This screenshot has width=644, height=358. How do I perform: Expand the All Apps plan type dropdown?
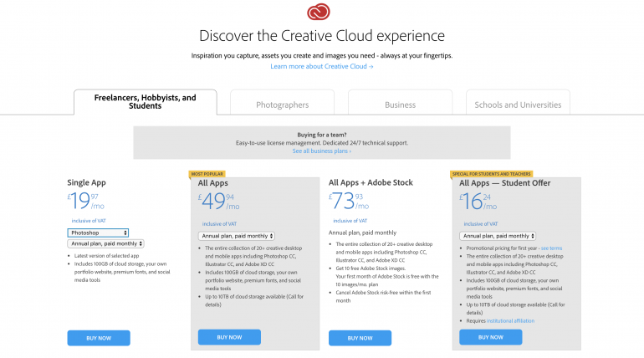click(237, 236)
